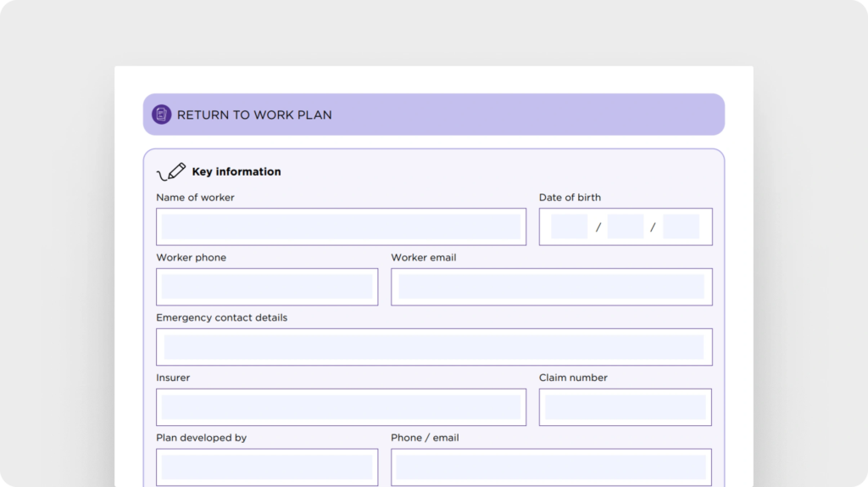
Task: Click the Claim number input field
Action: coord(626,407)
